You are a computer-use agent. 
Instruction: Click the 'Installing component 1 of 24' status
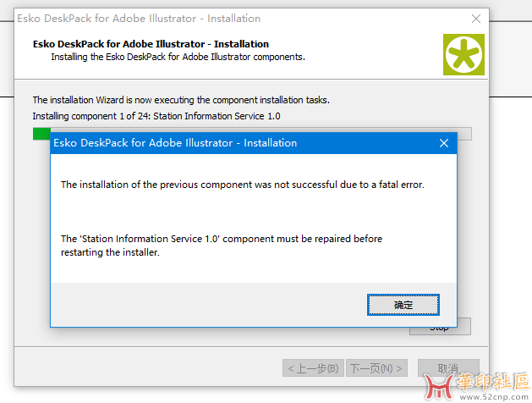pos(156,116)
